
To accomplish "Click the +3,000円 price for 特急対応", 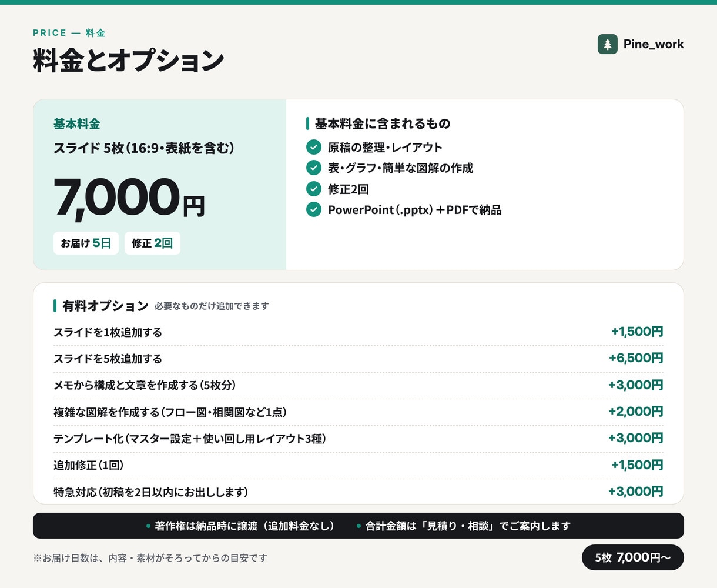I will click(636, 492).
